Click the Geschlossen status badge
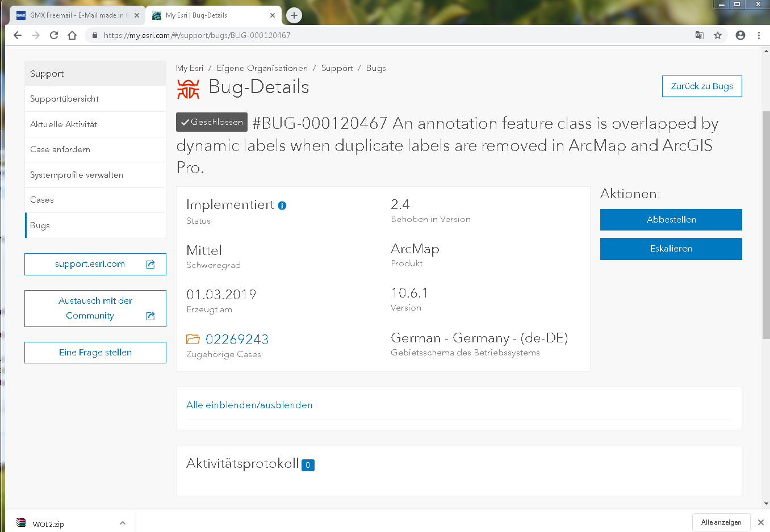Viewport: 770px width, 532px height. [x=212, y=122]
